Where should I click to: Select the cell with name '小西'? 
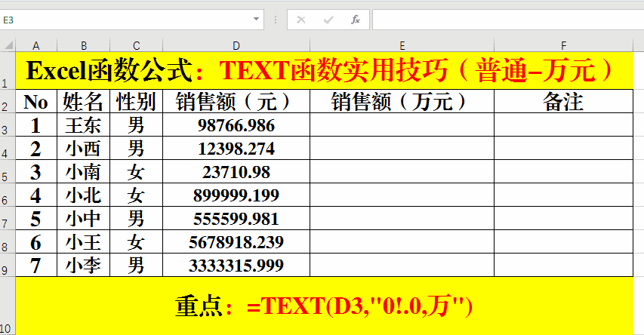[x=83, y=148]
